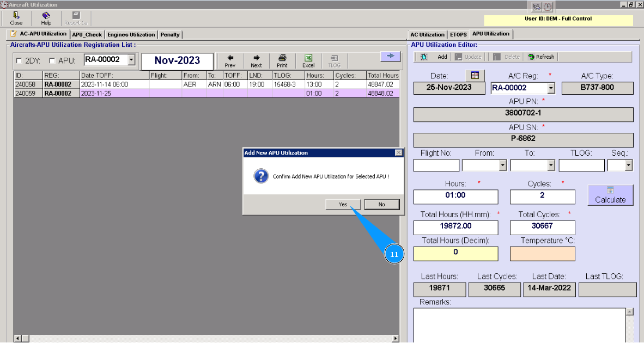Click the Total Hours (Decim) yellow field
Viewport: 644px width, 343px height.
tap(455, 254)
